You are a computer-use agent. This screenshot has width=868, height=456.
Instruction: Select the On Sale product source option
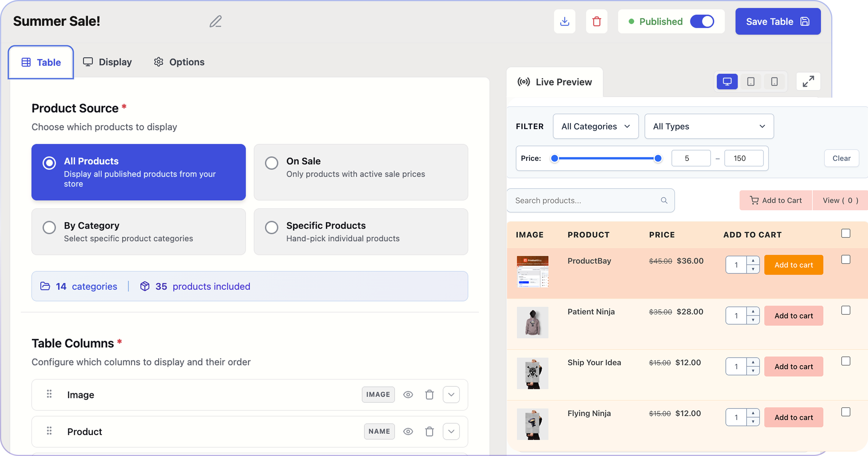click(272, 163)
